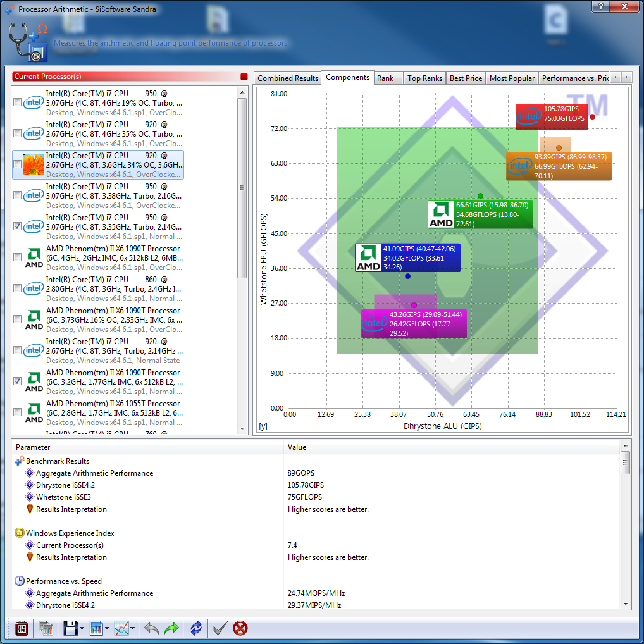Select the AMD Phenom II X6 1055T Processor entry
Image resolution: width=644 pixels, height=644 pixels.
[x=98, y=412]
